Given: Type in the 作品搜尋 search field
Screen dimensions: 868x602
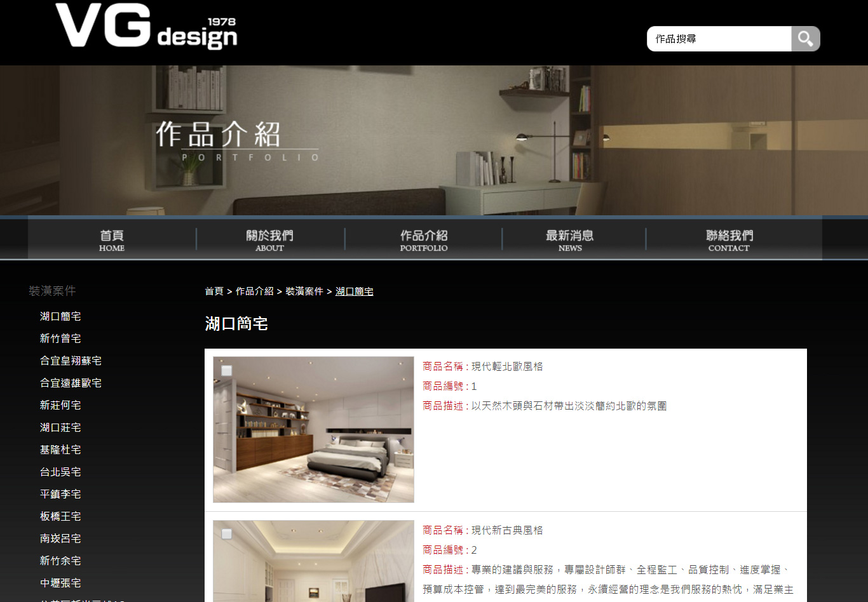Looking at the screenshot, I should [718, 39].
